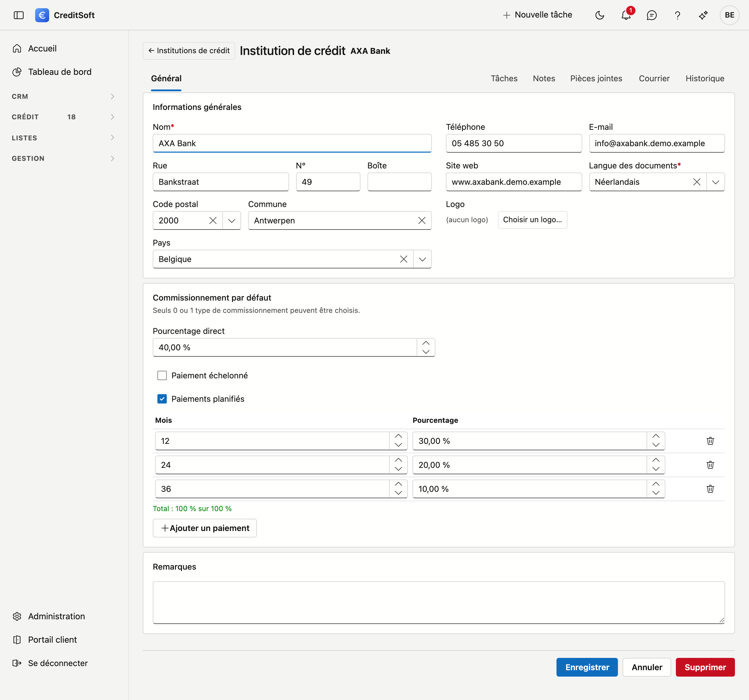Image resolution: width=749 pixels, height=700 pixels.
Task: Click the Téléphone input field
Action: pyautogui.click(x=513, y=144)
